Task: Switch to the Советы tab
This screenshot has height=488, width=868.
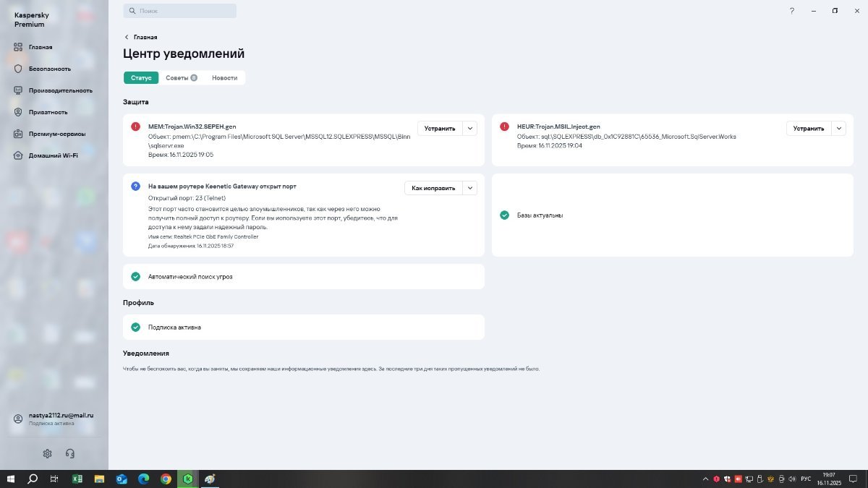Action: coord(181,77)
